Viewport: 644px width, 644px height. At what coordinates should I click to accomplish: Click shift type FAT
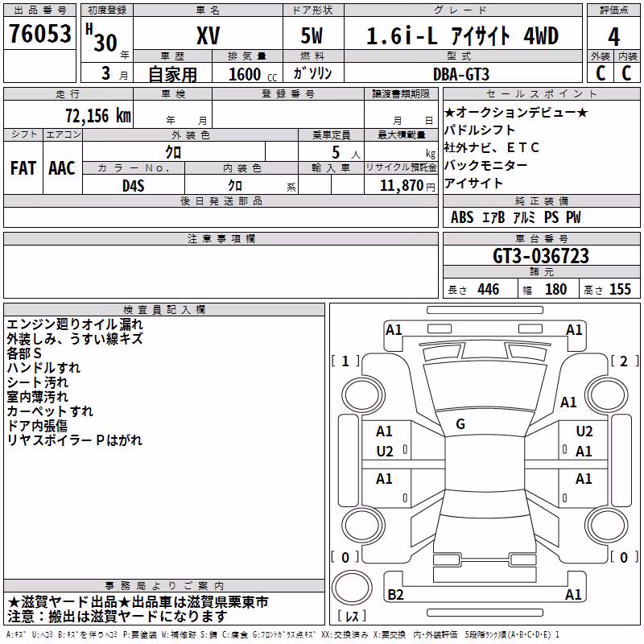(23, 168)
